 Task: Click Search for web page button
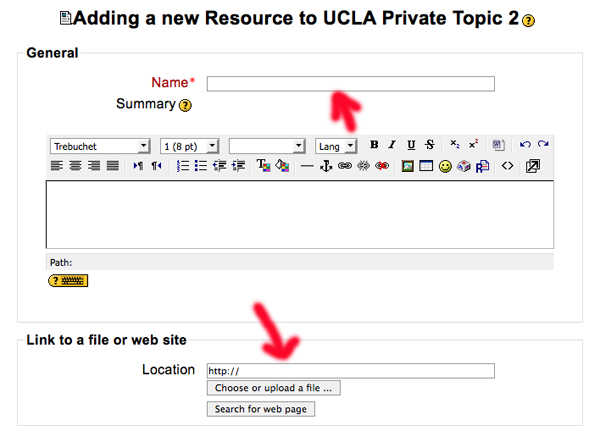coord(261,409)
